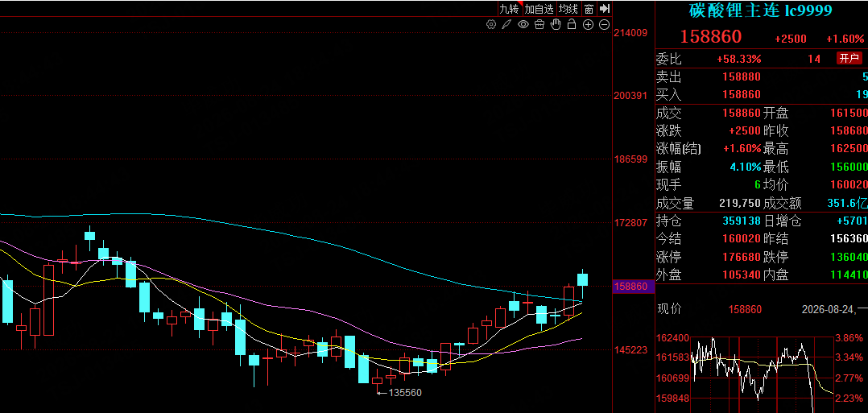Click the 162400 mini chart axis label

pyautogui.click(x=673, y=337)
